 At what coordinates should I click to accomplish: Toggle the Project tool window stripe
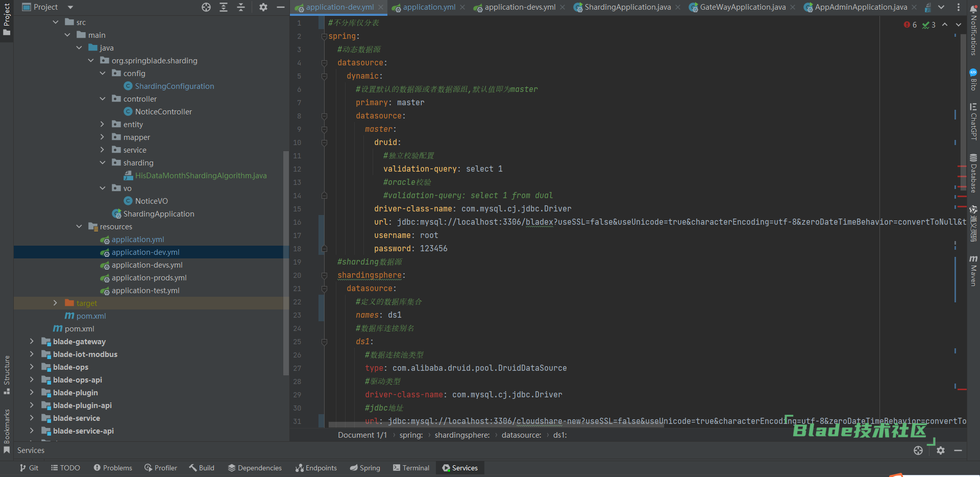7,19
